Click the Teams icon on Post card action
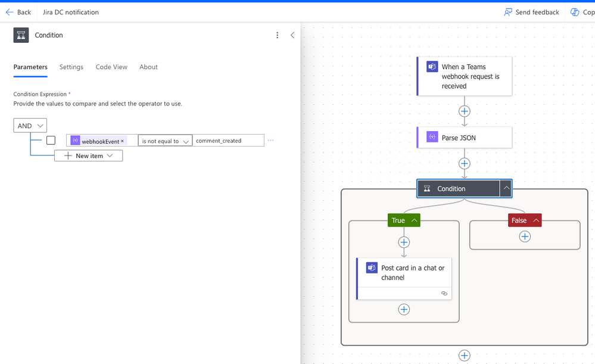This screenshot has width=595, height=364. 372,267
